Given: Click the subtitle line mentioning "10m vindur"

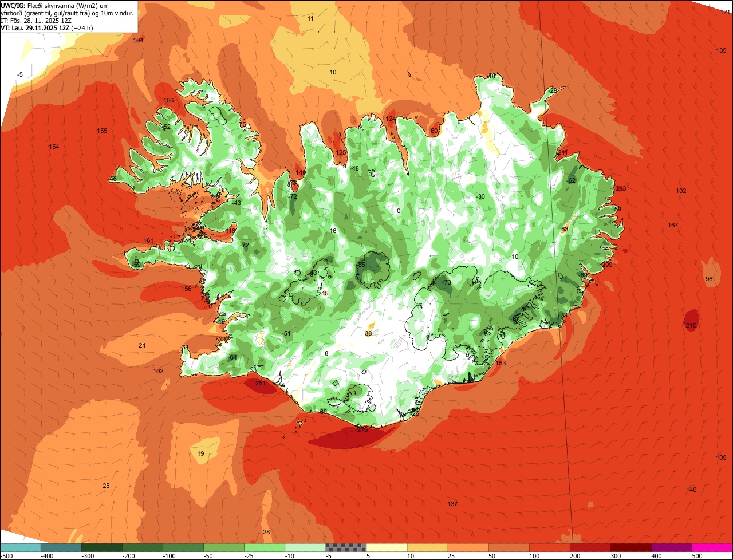Looking at the screenshot, I should pyautogui.click(x=68, y=13).
